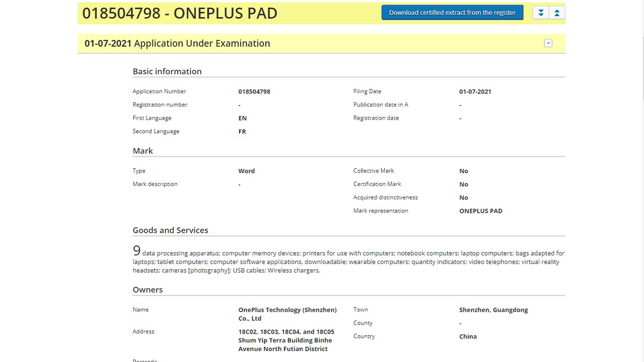
Task: Select the trademark title 018504798 - ONEPLUS PAD
Action: pyautogui.click(x=178, y=13)
